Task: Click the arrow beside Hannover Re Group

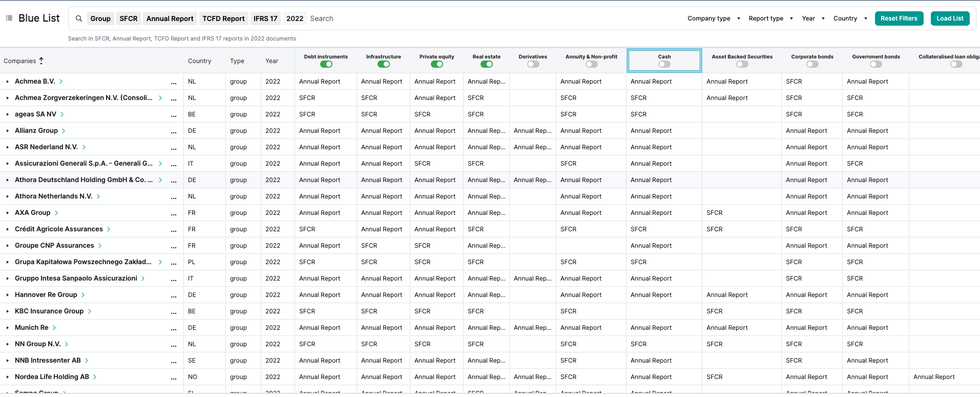Action: pyautogui.click(x=83, y=295)
